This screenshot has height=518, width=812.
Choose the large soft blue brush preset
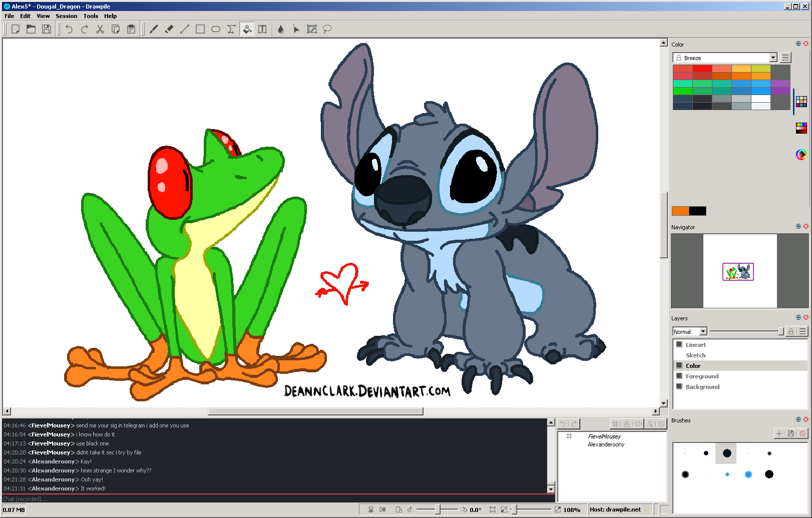748,474
